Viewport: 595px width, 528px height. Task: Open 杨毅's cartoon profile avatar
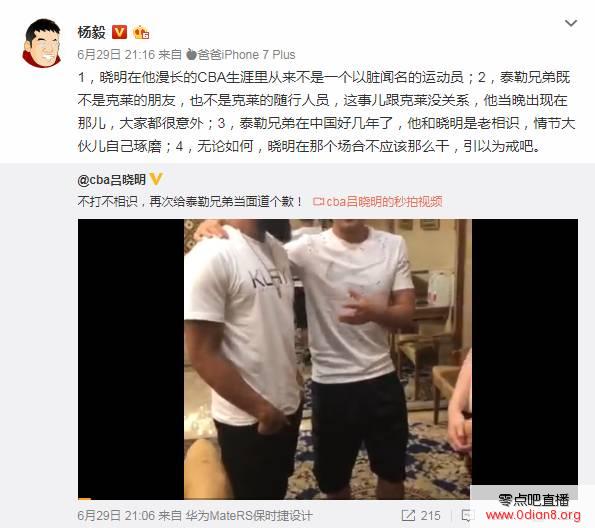42,43
